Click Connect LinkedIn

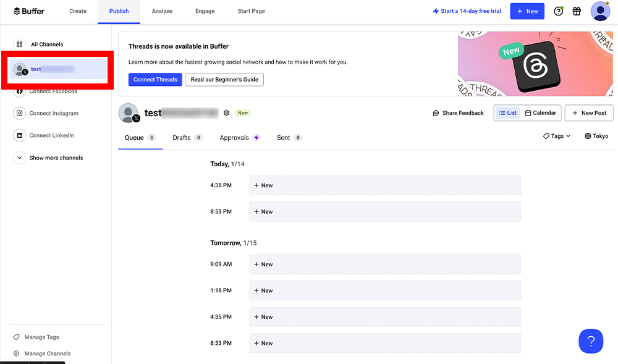pyautogui.click(x=52, y=135)
